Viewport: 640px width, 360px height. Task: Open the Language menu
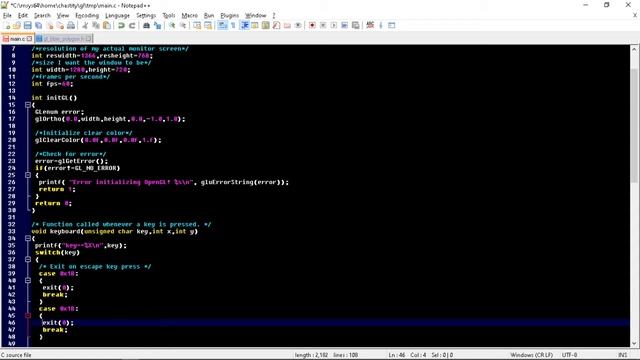[x=117, y=16]
